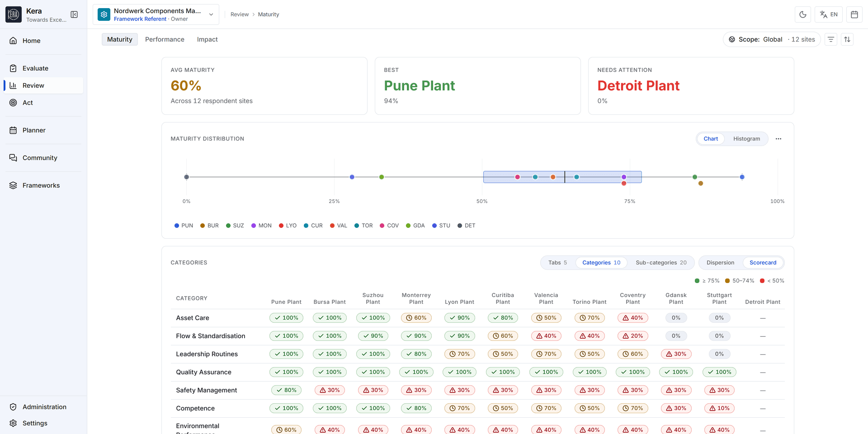Click Asset Care Coventry Plant 40% badge
The image size is (868, 434).
[632, 318]
